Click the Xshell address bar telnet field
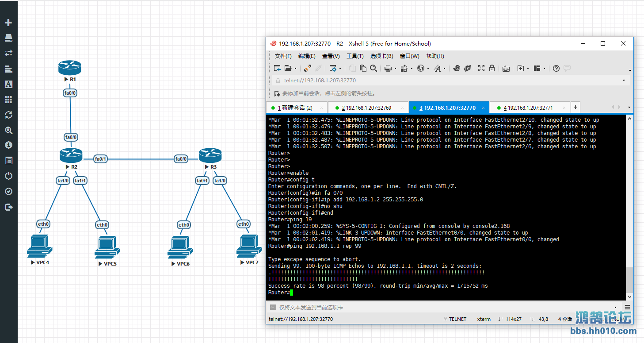Screen dimensions: 644x343 (448, 81)
